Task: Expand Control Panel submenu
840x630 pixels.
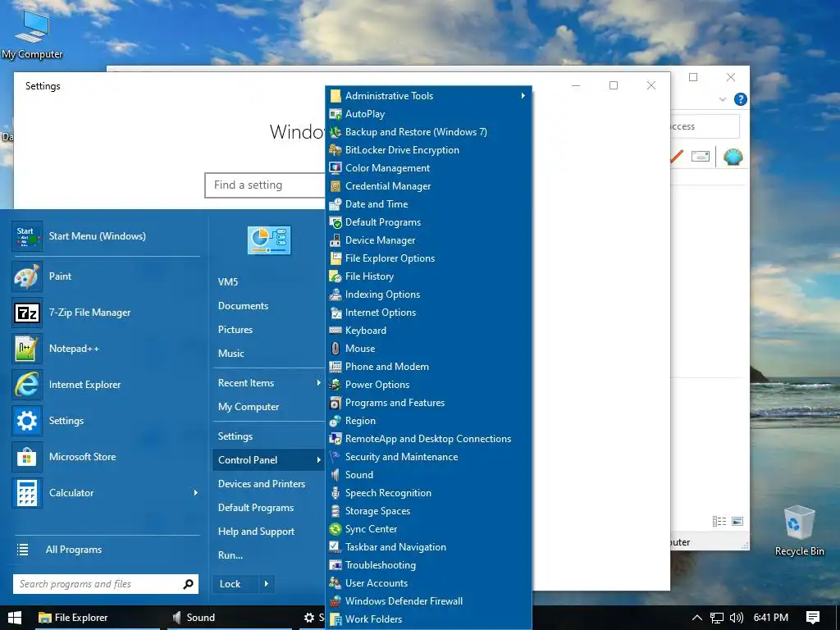Action: [x=268, y=460]
